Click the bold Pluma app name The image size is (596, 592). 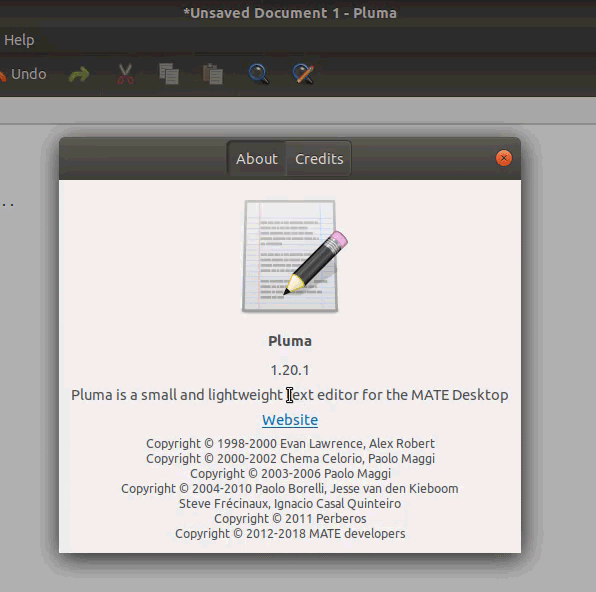pyautogui.click(x=290, y=341)
